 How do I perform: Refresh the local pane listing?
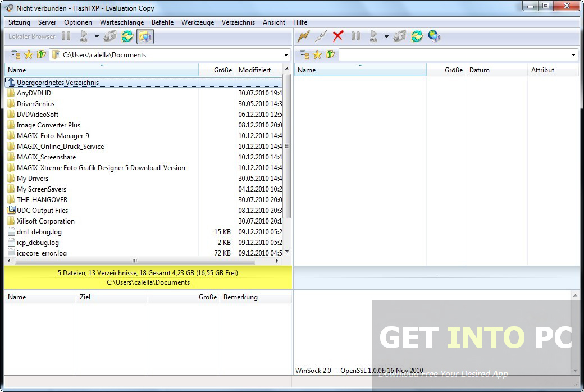click(127, 36)
